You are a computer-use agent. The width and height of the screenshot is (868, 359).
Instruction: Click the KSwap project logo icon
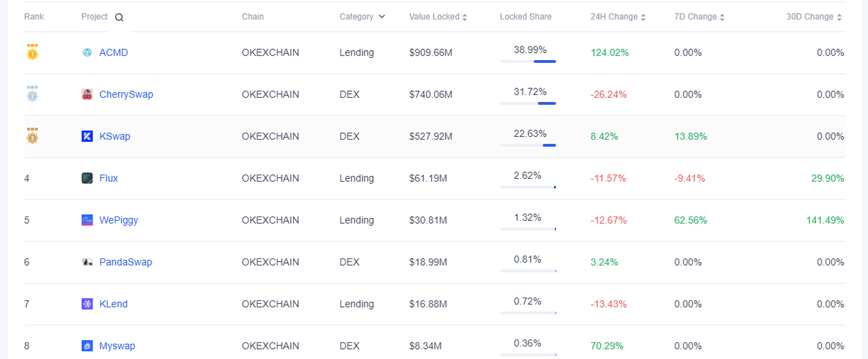pos(87,136)
